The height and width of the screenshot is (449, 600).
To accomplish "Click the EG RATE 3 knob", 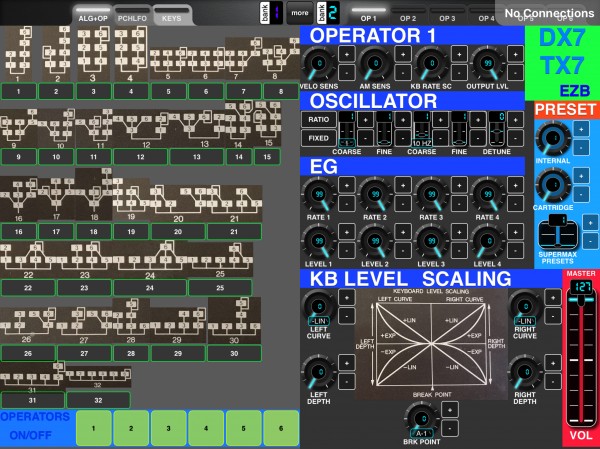I will click(432, 194).
